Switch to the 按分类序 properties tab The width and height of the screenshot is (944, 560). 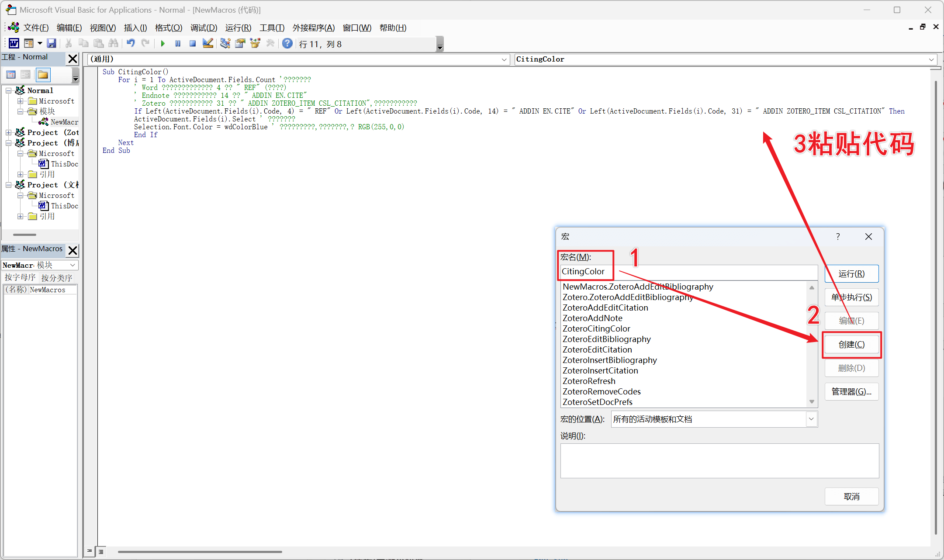tap(57, 278)
